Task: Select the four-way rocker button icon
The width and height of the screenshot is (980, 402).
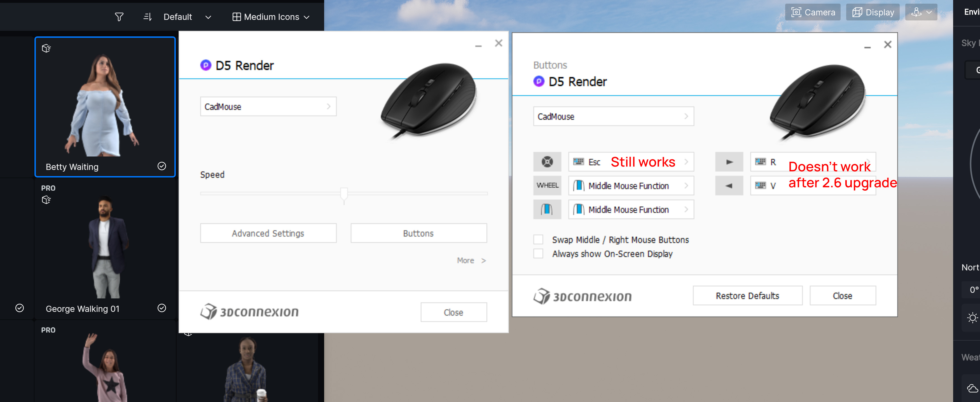Action: 547,162
